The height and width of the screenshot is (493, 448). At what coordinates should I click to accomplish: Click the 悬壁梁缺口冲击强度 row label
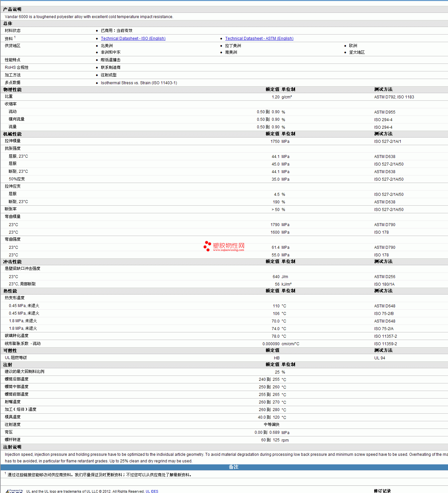(23, 269)
